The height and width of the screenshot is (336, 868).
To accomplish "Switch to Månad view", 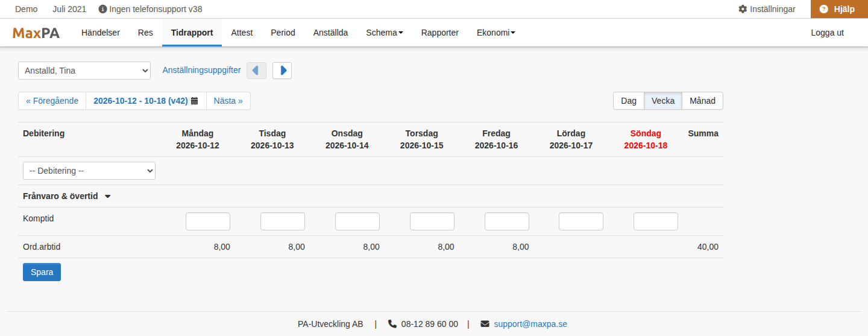I will (x=702, y=101).
